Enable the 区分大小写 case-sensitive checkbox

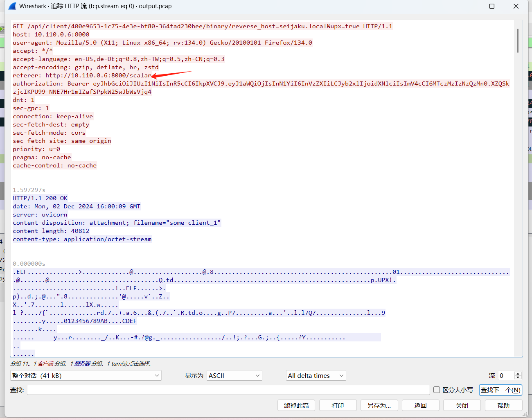coord(437,390)
